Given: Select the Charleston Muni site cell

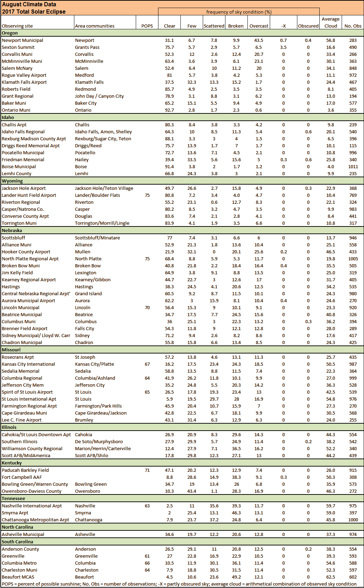Looking at the screenshot, I should pyautogui.click(x=38, y=570).
